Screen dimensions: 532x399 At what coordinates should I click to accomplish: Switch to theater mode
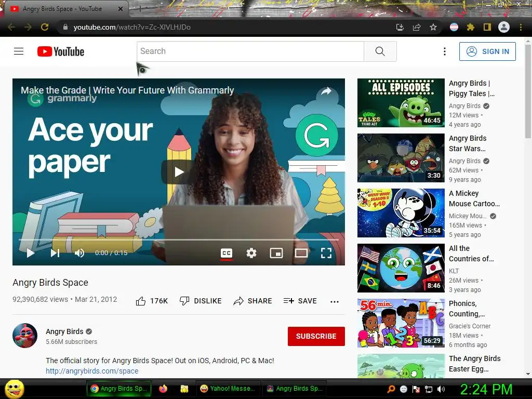[x=301, y=253]
